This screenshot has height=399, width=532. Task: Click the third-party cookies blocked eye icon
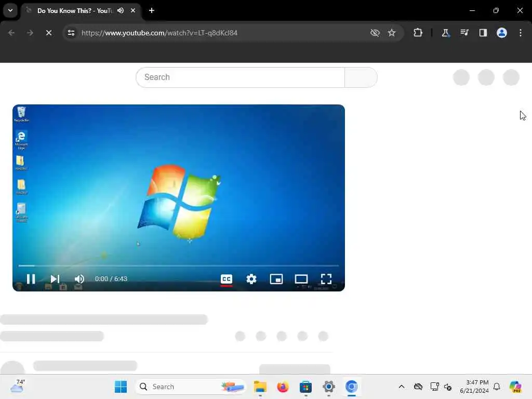pos(375,33)
